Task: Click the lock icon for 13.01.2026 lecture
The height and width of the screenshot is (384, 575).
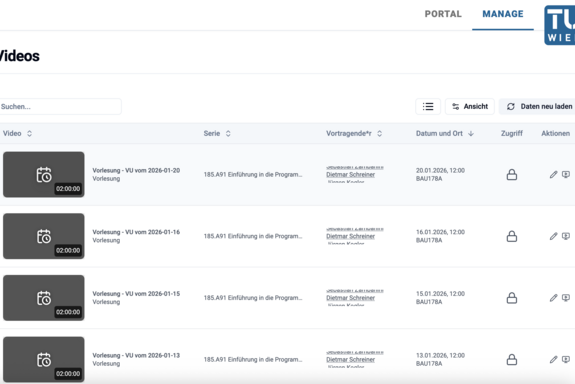Action: [x=512, y=359]
